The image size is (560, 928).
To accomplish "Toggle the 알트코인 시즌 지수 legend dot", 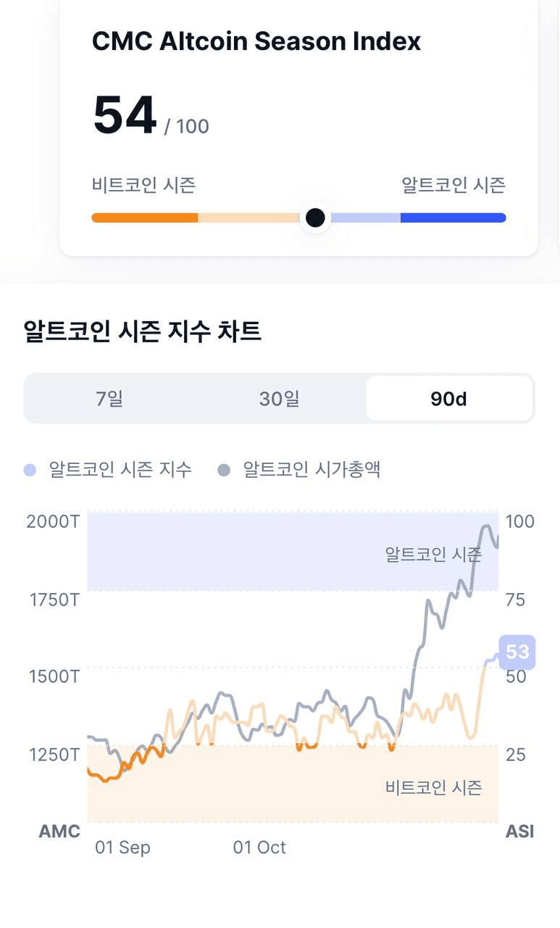I will pyautogui.click(x=30, y=471).
